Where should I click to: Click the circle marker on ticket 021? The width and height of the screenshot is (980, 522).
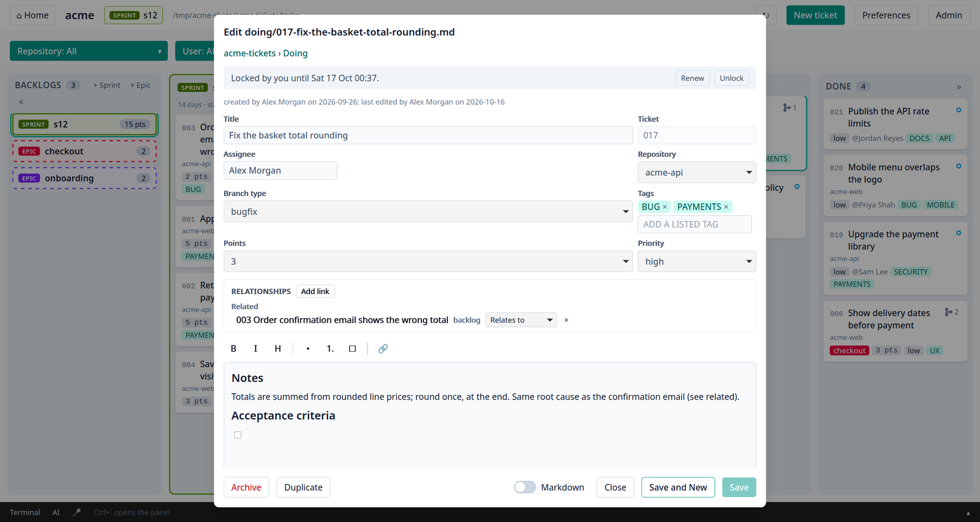pos(959,110)
